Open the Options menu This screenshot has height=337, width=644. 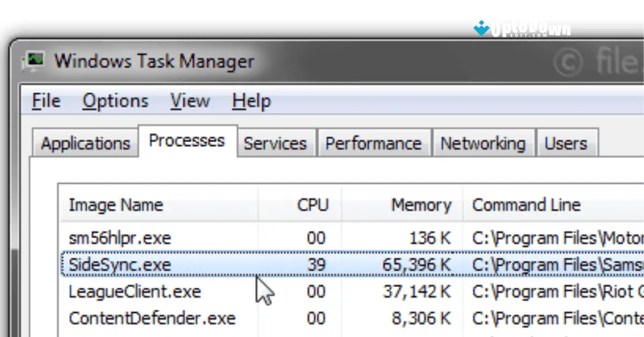[115, 100]
